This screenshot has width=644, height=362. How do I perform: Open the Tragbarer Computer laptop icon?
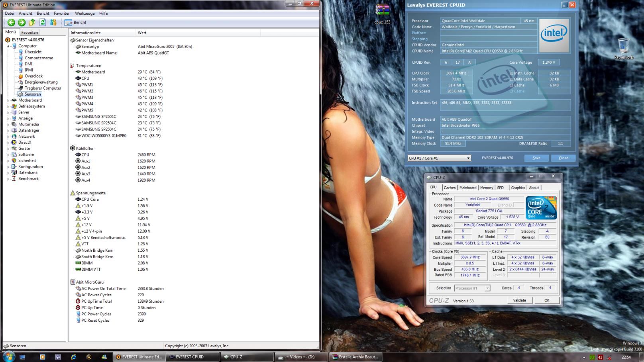point(21,88)
